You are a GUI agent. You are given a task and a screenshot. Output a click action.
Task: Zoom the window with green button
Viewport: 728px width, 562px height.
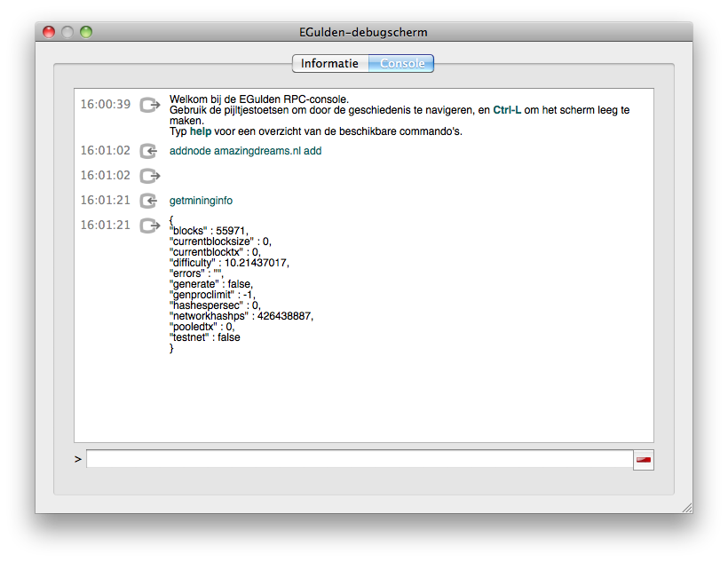(86, 32)
